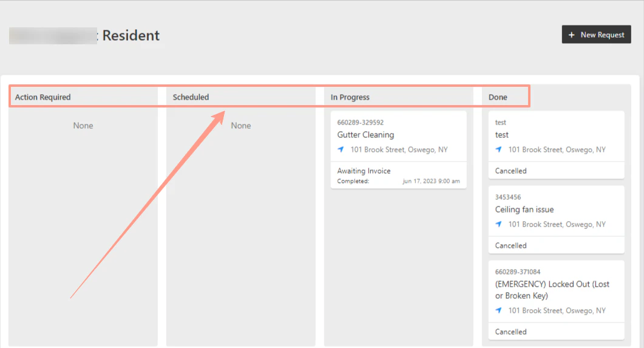Click the Gutter Cleaning address text
The height and width of the screenshot is (348, 644).
[x=399, y=149]
